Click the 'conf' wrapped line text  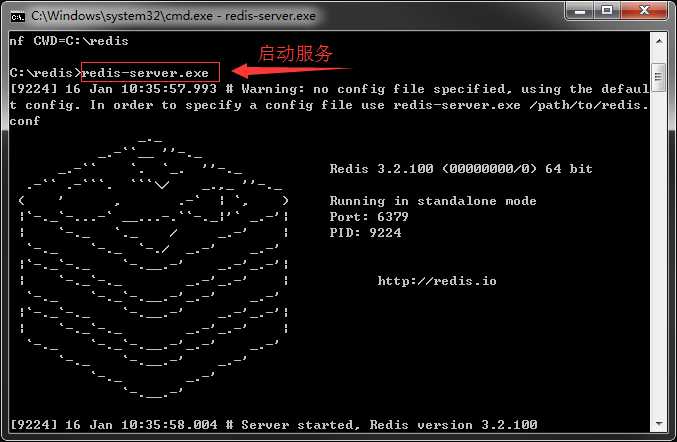point(25,121)
